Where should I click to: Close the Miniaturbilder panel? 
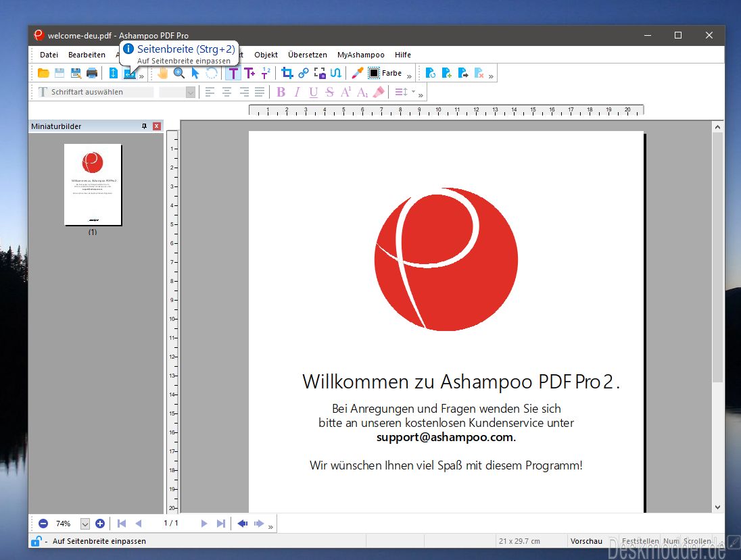coord(157,126)
